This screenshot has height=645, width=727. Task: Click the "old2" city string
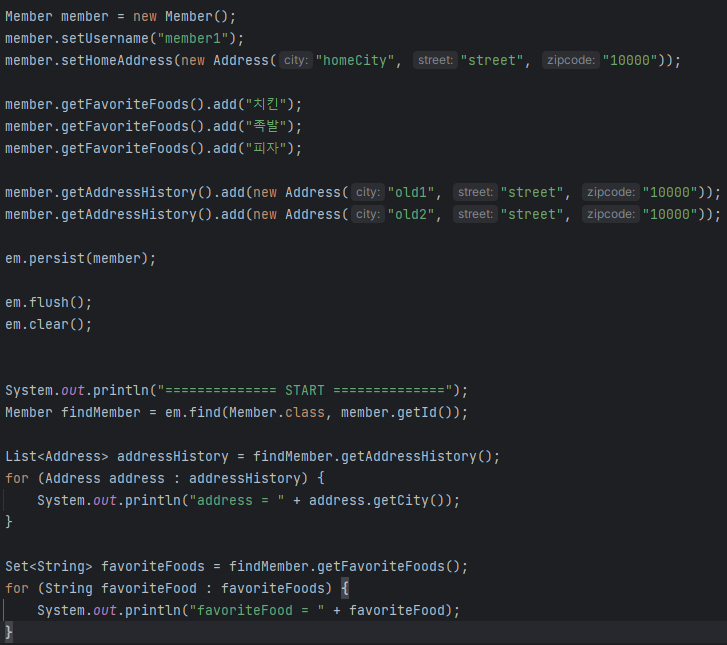click(x=411, y=214)
